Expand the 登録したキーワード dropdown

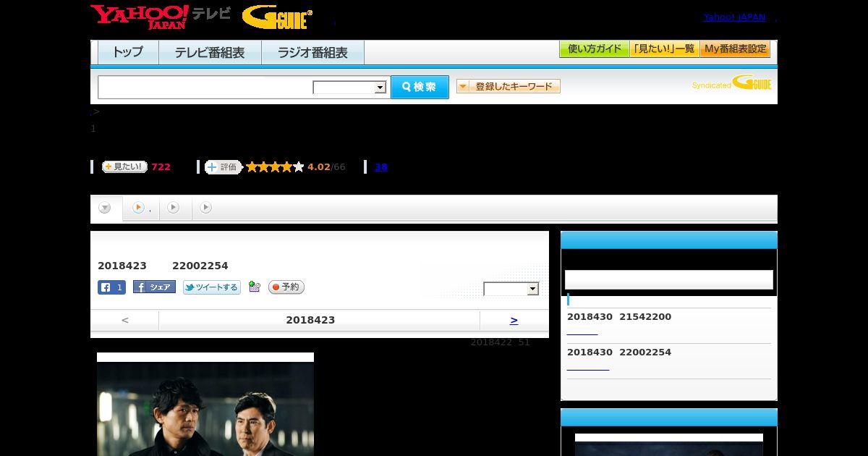[x=509, y=86]
